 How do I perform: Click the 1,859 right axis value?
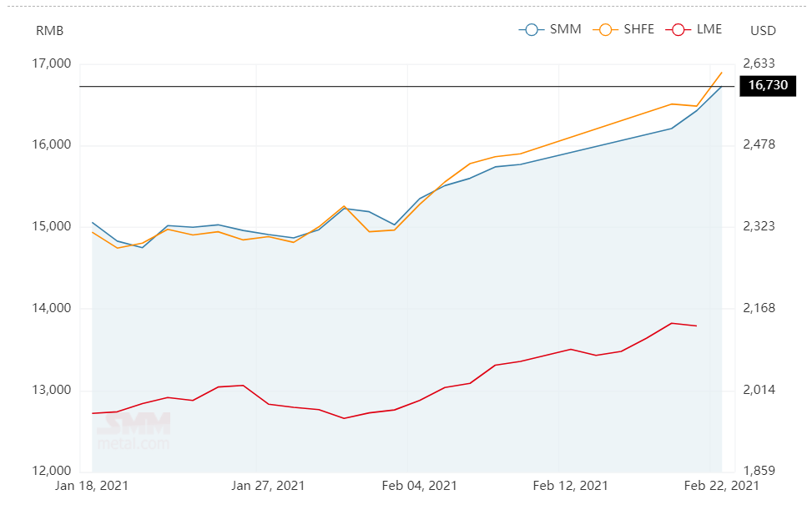tap(759, 472)
